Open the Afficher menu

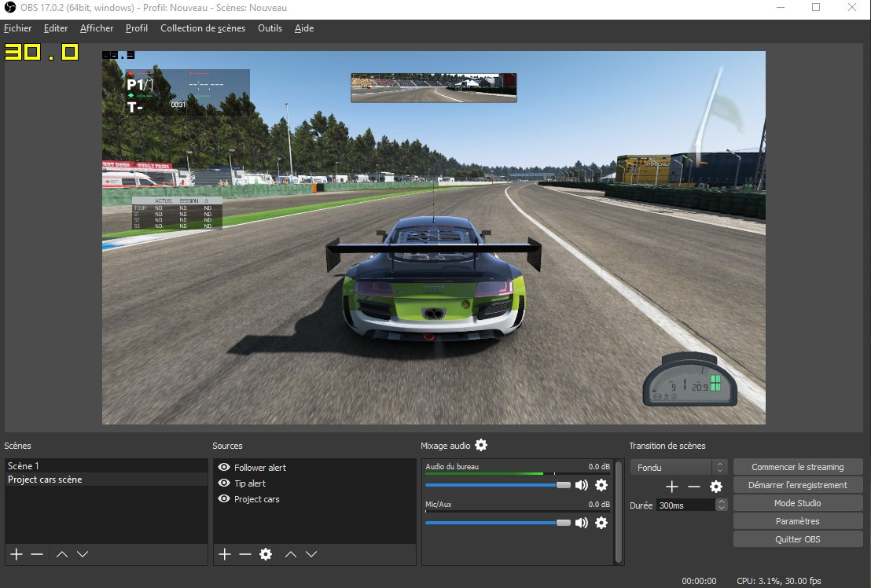[x=97, y=28]
